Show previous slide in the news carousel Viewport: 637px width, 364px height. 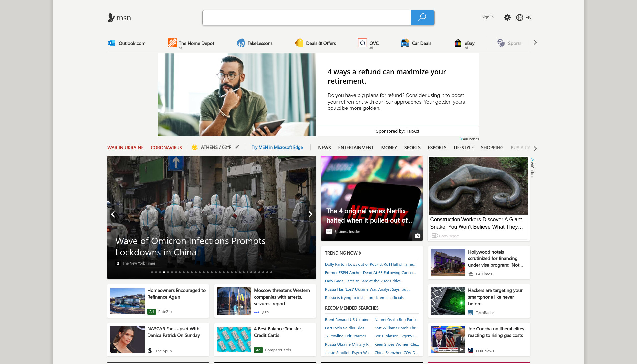tap(113, 214)
